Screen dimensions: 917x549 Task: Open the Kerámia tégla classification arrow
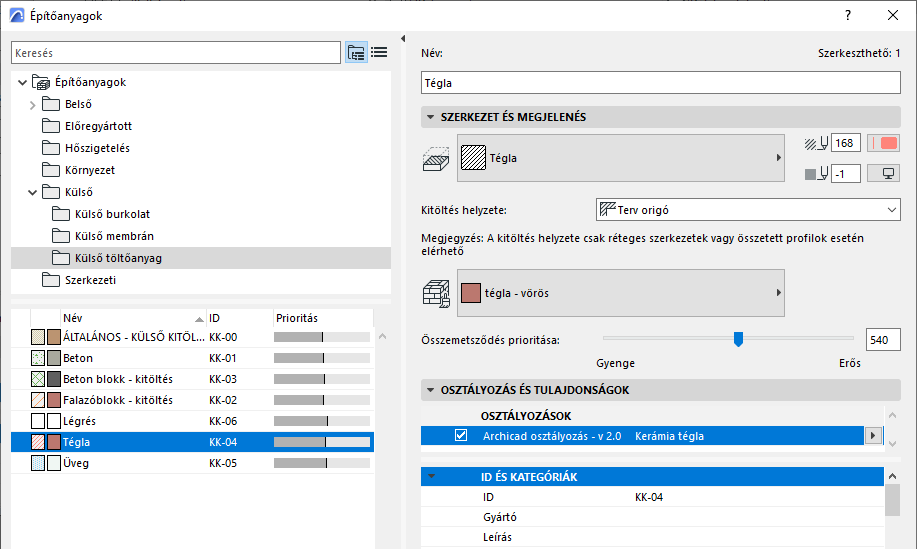click(x=873, y=436)
